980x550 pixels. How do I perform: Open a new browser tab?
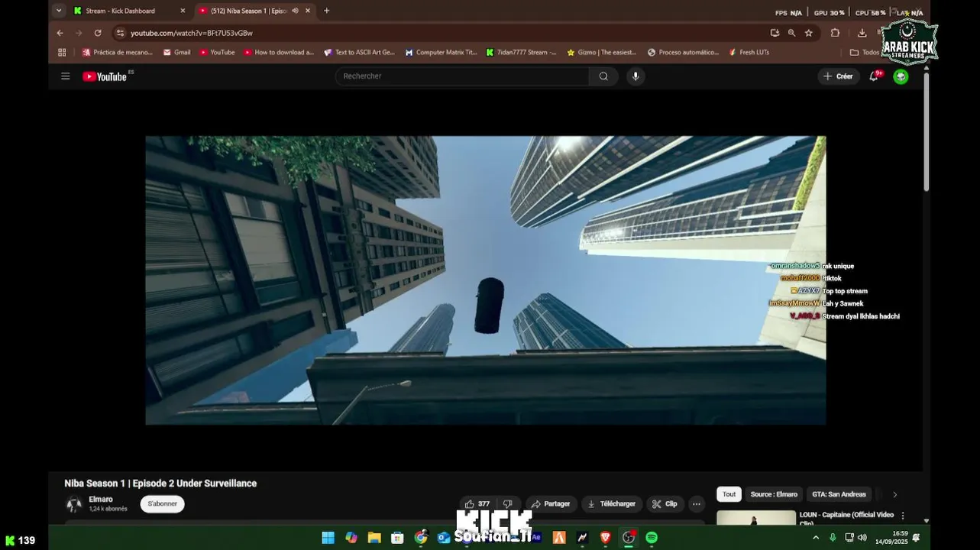[x=327, y=11]
